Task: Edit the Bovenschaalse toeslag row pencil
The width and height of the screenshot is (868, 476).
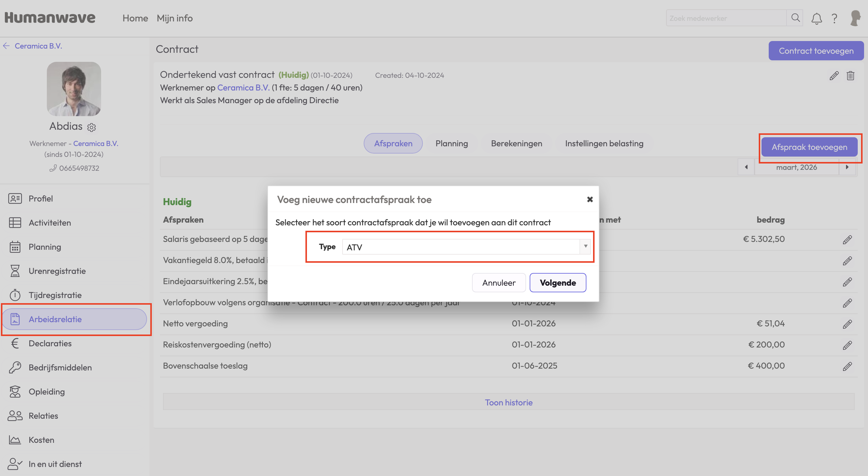Action: (x=847, y=366)
